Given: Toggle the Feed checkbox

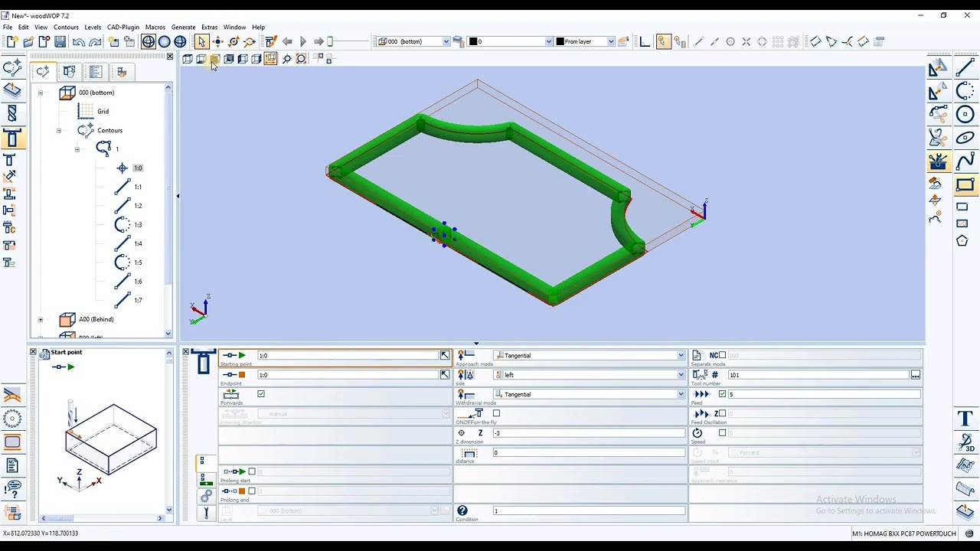Looking at the screenshot, I should click(722, 394).
